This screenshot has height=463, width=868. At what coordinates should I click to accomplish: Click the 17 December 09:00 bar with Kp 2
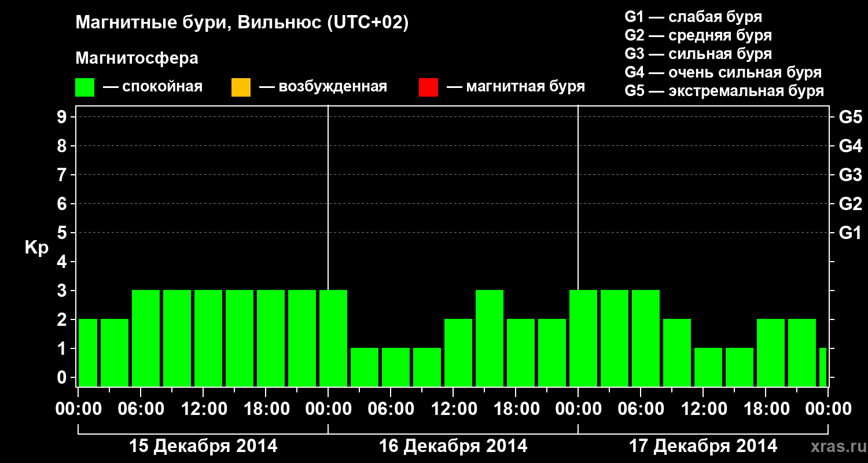(x=677, y=352)
